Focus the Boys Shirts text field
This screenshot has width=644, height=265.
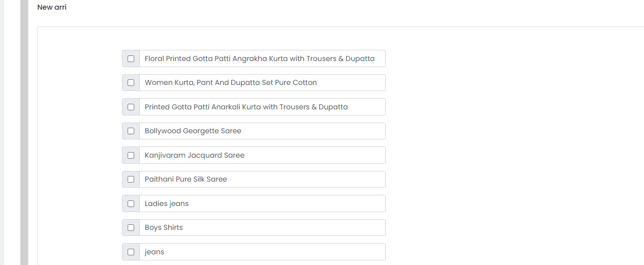[x=262, y=227]
